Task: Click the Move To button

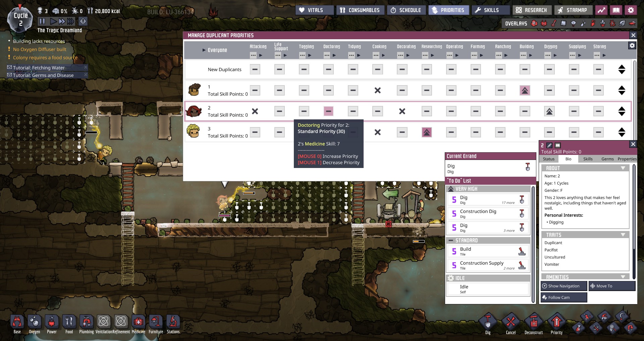Action: (x=612, y=286)
